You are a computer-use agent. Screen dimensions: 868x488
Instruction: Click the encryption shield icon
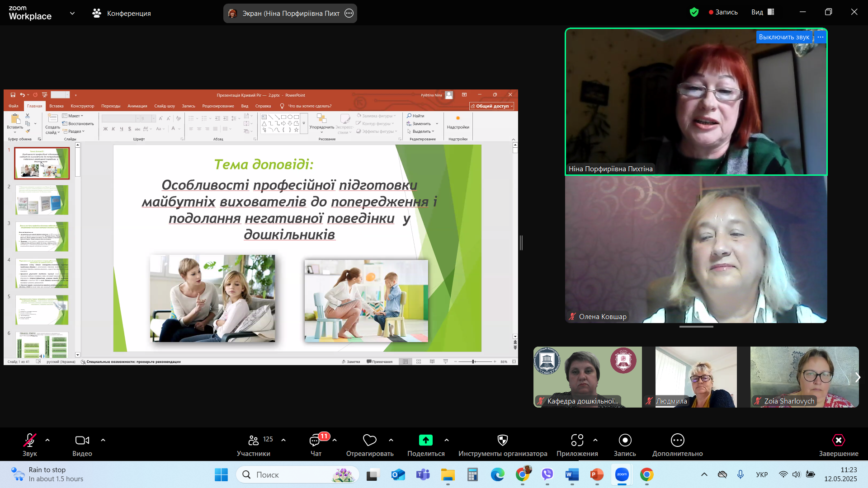coord(694,12)
